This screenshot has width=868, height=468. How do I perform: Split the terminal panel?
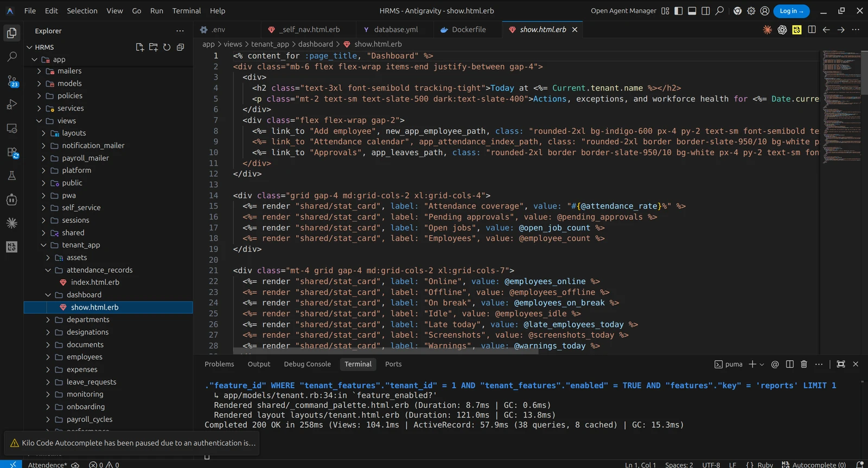790,364
